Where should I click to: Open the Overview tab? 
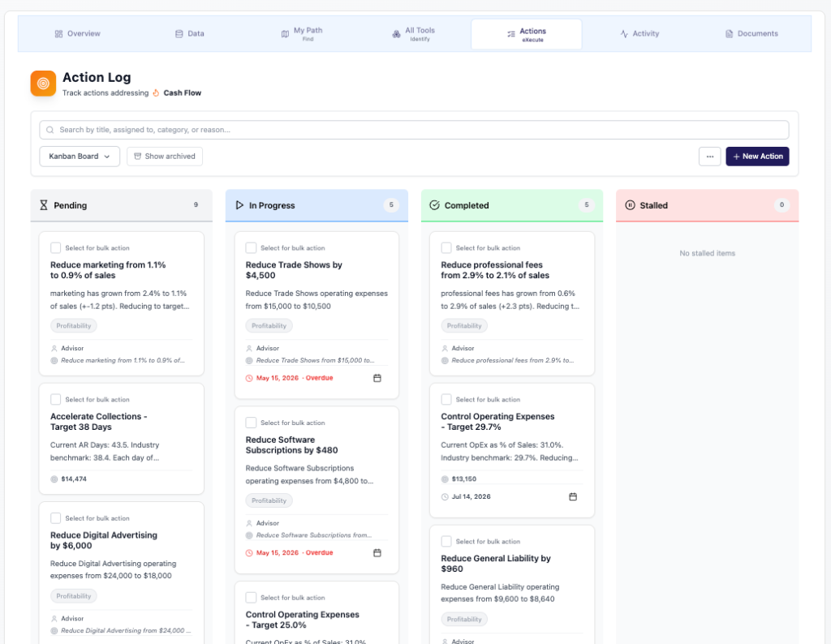pos(77,33)
